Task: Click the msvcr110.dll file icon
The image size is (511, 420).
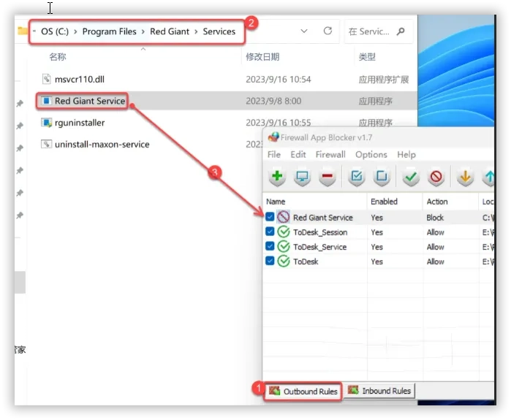Action: [x=47, y=79]
